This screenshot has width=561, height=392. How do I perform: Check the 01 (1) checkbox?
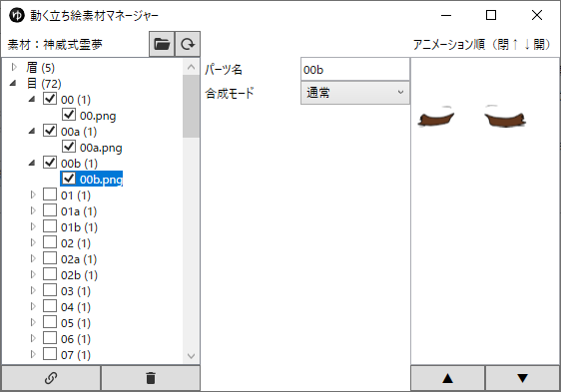pos(50,195)
